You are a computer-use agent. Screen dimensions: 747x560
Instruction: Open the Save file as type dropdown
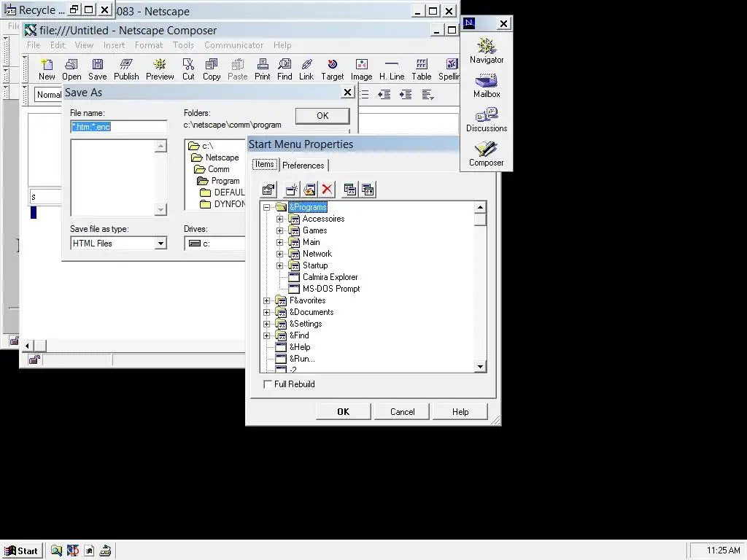[160, 244]
